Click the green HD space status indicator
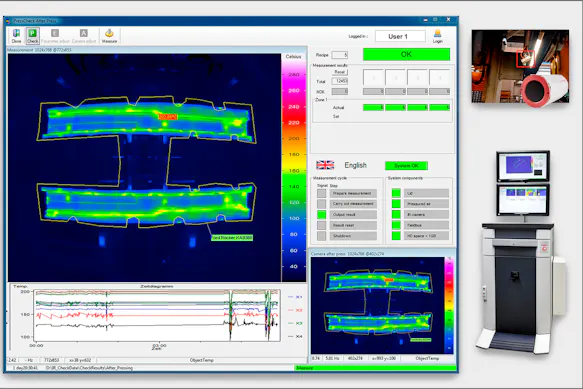This screenshot has height=389, width=583. [x=396, y=236]
